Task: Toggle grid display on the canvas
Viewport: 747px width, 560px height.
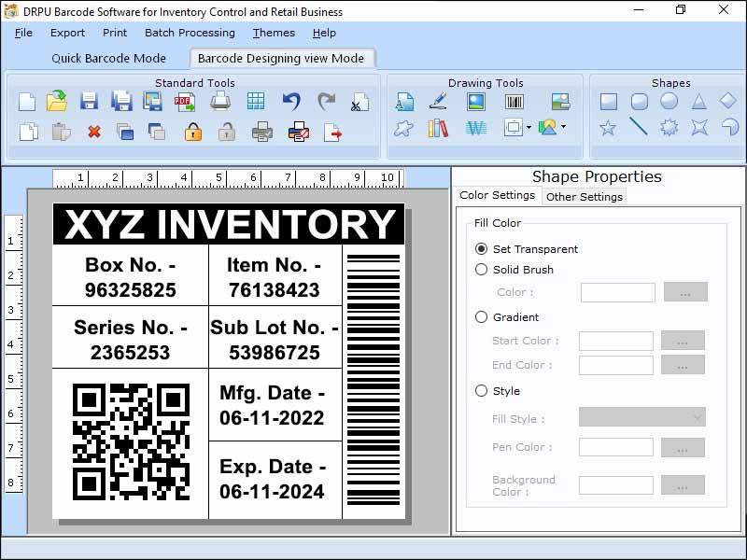Action: click(254, 103)
